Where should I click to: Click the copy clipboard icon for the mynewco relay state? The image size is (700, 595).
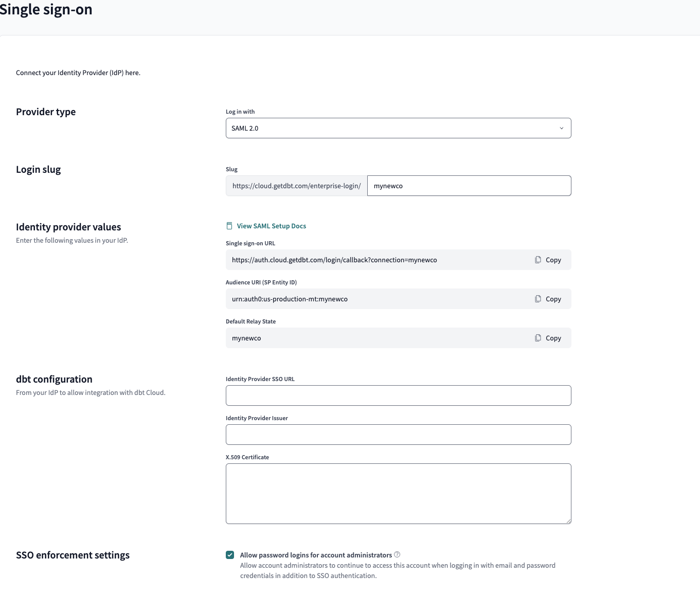click(538, 338)
